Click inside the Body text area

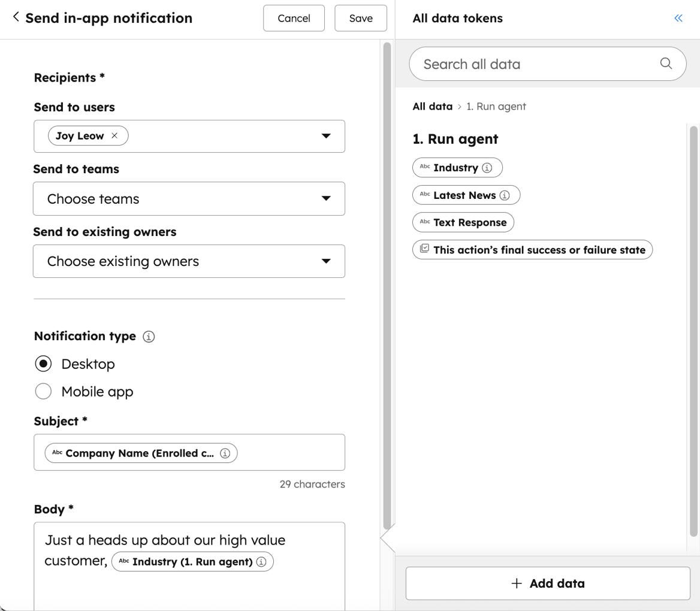(189, 566)
